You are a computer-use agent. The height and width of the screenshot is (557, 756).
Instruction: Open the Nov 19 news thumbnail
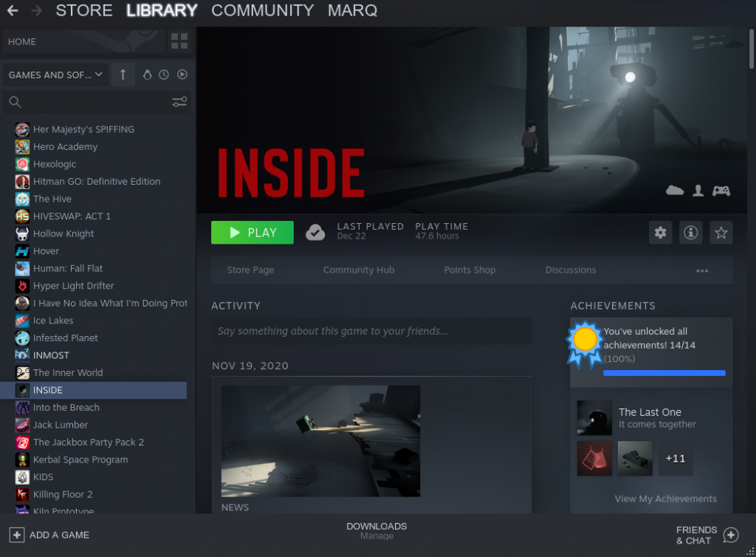(320, 441)
